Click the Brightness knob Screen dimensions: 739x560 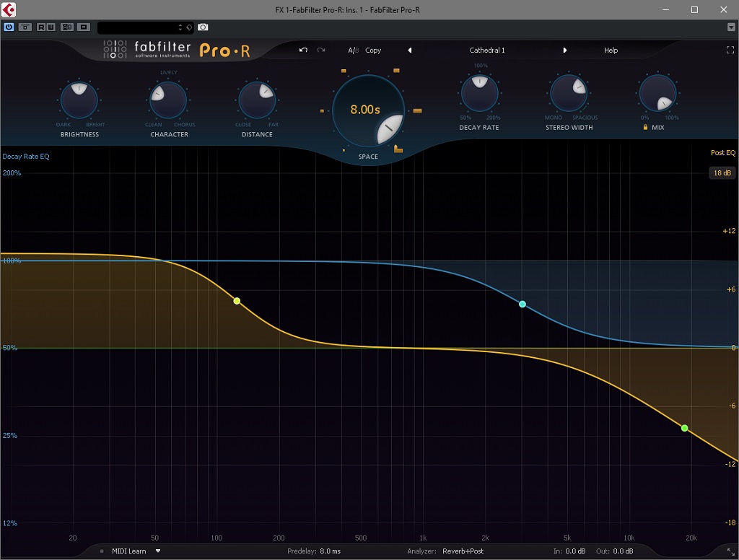(79, 100)
